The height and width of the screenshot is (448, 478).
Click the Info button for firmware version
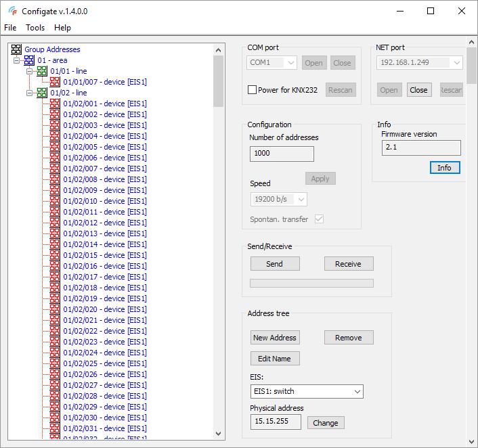(x=445, y=168)
